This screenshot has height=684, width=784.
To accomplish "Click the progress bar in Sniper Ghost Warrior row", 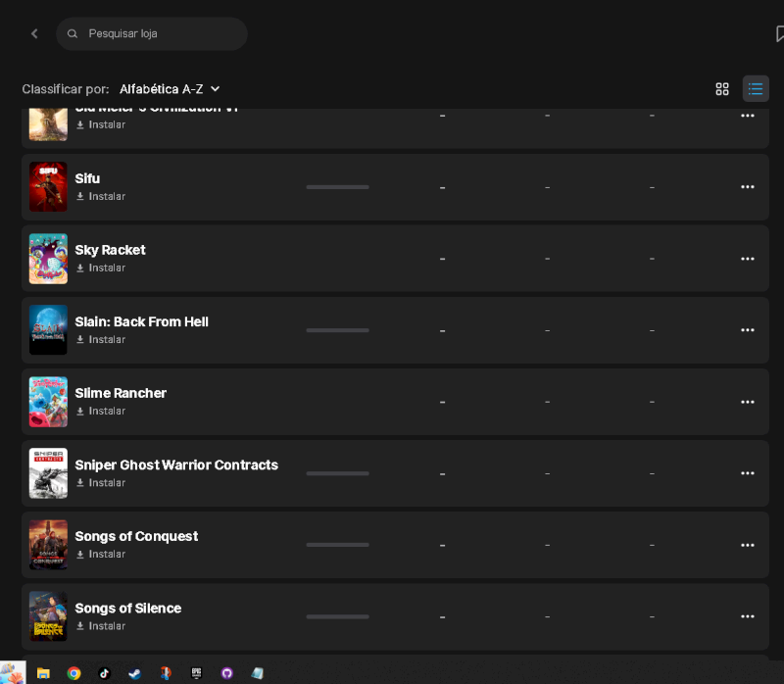I will coord(337,473).
